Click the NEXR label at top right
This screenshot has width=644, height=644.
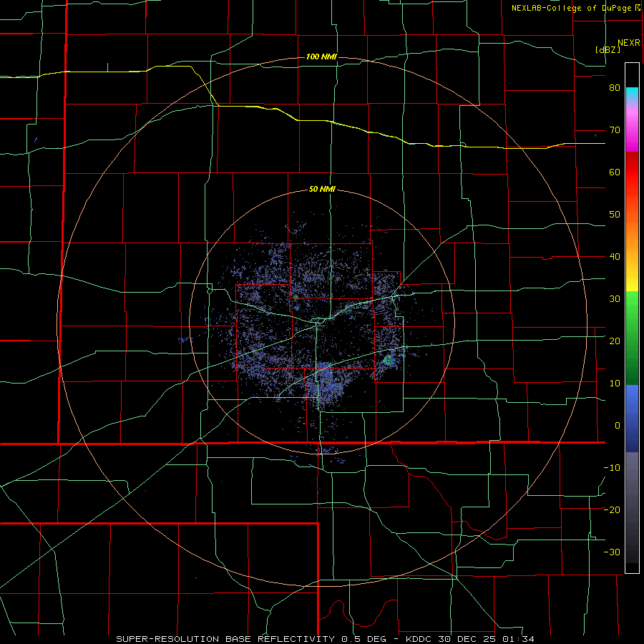click(x=629, y=43)
